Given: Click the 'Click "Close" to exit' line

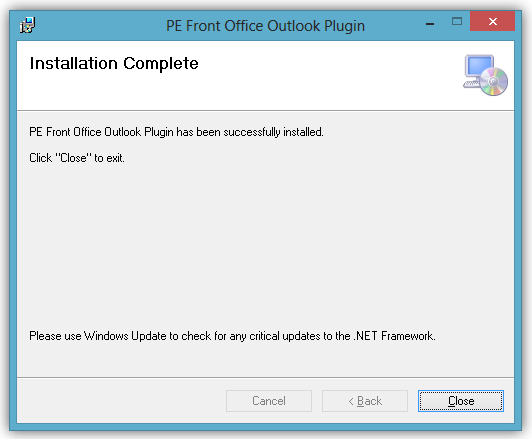Looking at the screenshot, I should pos(77,158).
